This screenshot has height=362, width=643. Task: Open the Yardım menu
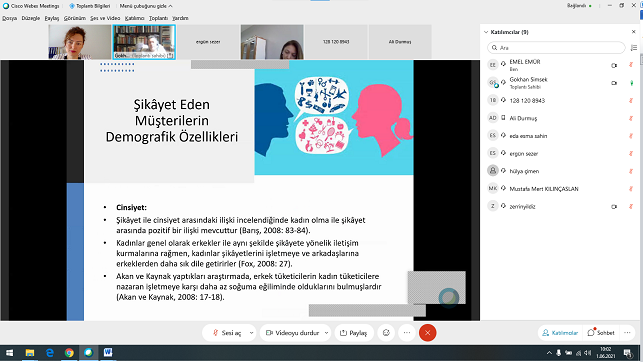(x=180, y=18)
